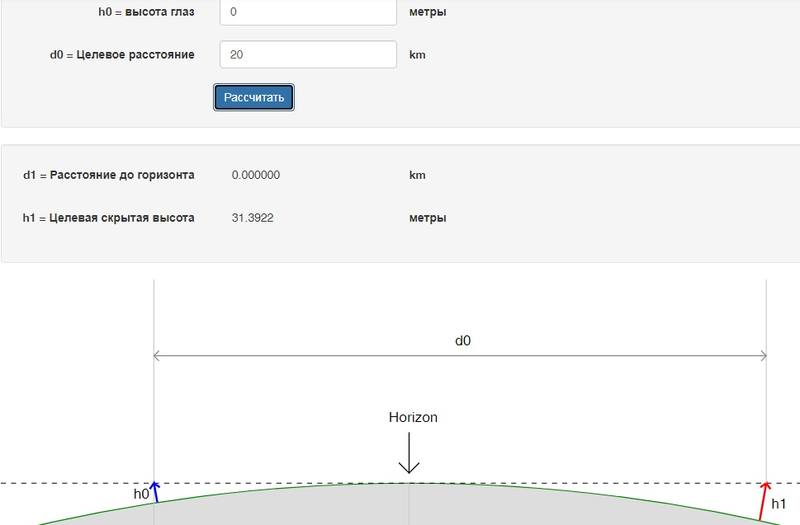
Task: Click the blue h0 arrow in diagram
Action: [155, 492]
